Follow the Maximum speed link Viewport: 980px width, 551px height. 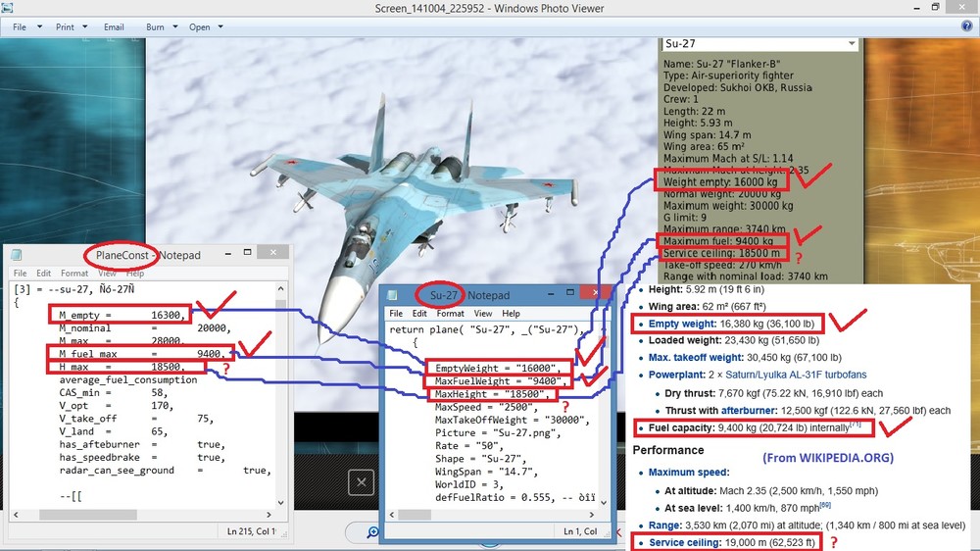(x=689, y=473)
